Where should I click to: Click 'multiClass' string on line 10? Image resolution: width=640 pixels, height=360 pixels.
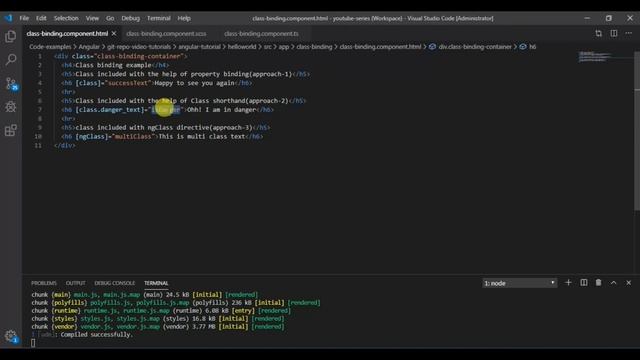pyautogui.click(x=133, y=136)
